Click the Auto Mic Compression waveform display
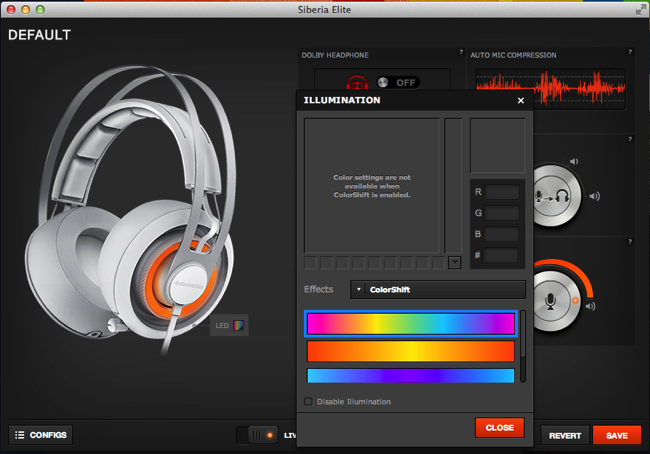 (551, 89)
